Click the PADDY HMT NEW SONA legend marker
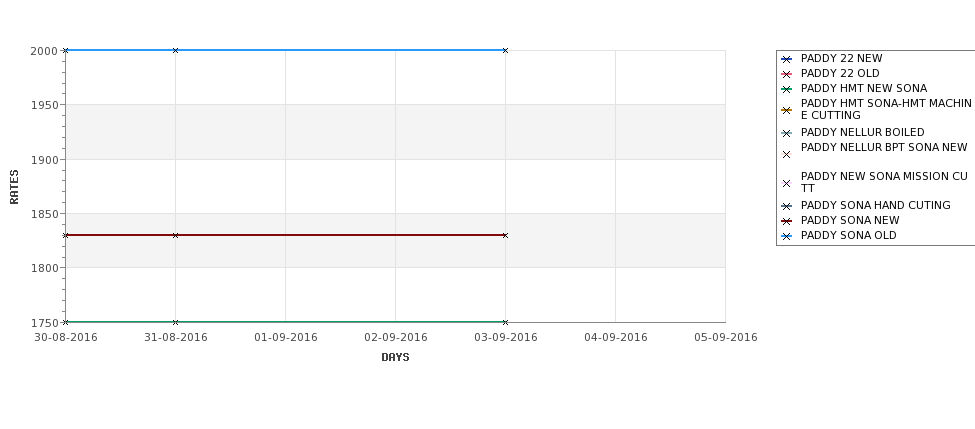The height and width of the screenshot is (429, 975). pos(786,90)
